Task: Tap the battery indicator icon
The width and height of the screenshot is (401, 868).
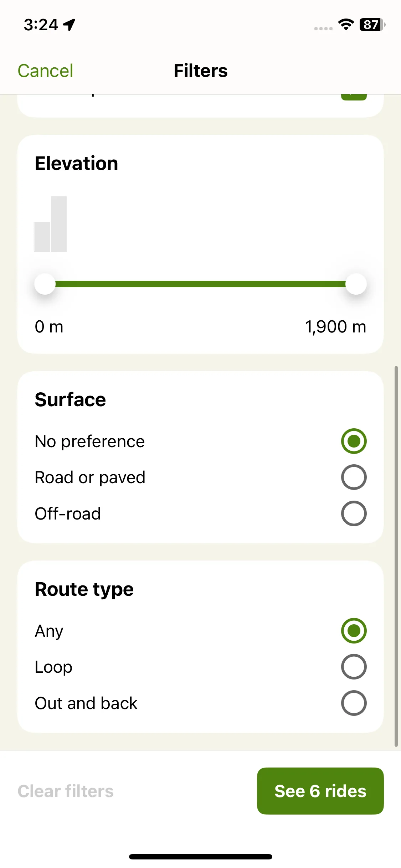Action: pyautogui.click(x=372, y=25)
